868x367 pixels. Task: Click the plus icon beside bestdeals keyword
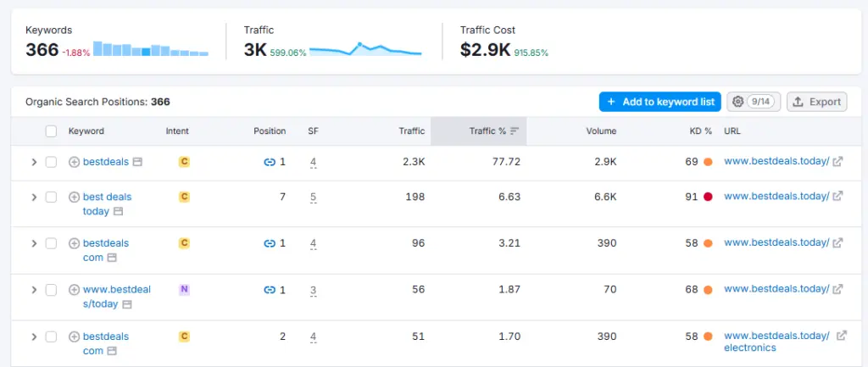pos(74,162)
